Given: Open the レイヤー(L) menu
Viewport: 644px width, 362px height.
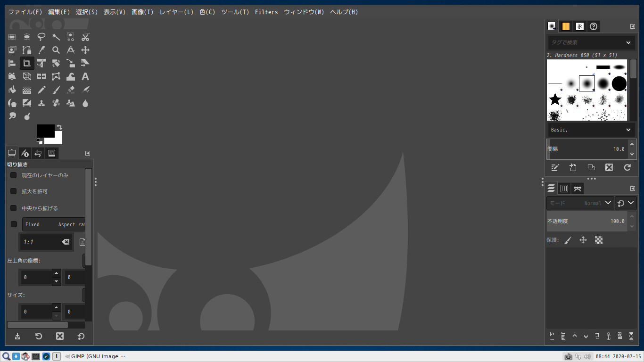Looking at the screenshot, I should 176,12.
